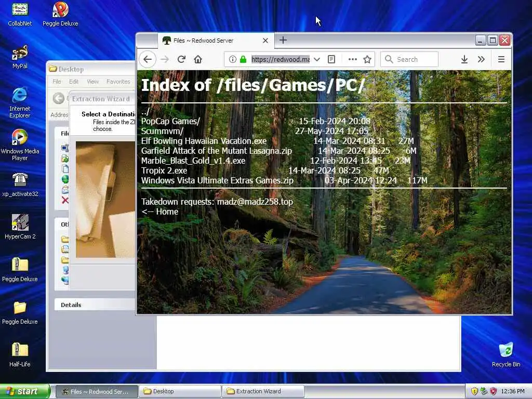532x399 pixels.
Task: Open xp_activate32 telephone icon
Action: pyautogui.click(x=20, y=184)
